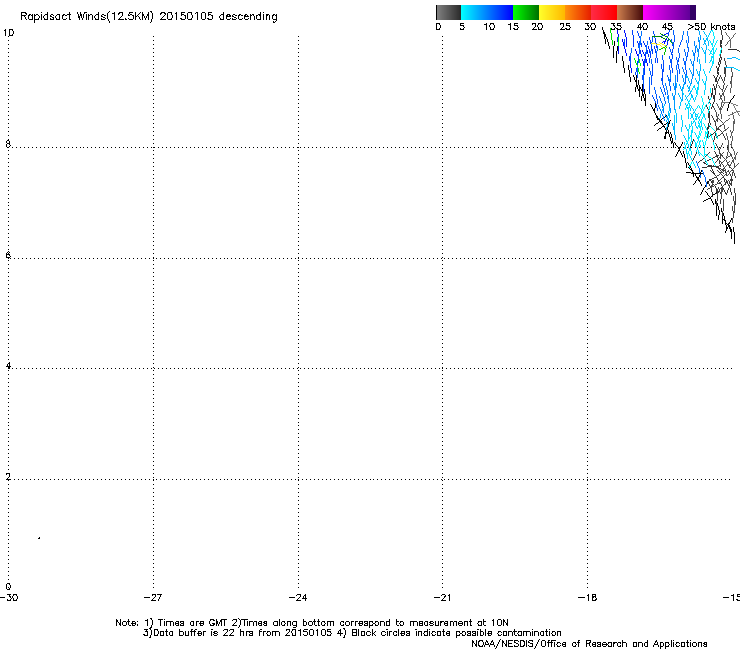Click the blue 10-15 knots color band

[500, 12]
